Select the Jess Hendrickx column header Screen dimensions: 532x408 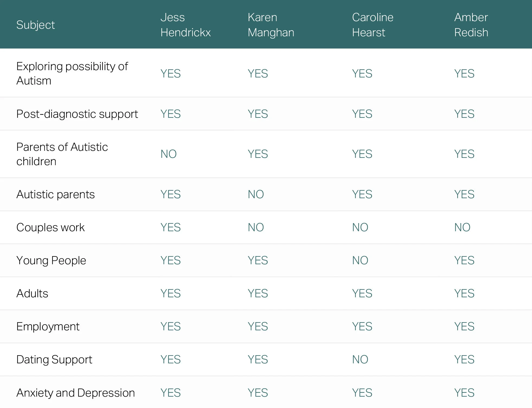(x=185, y=25)
